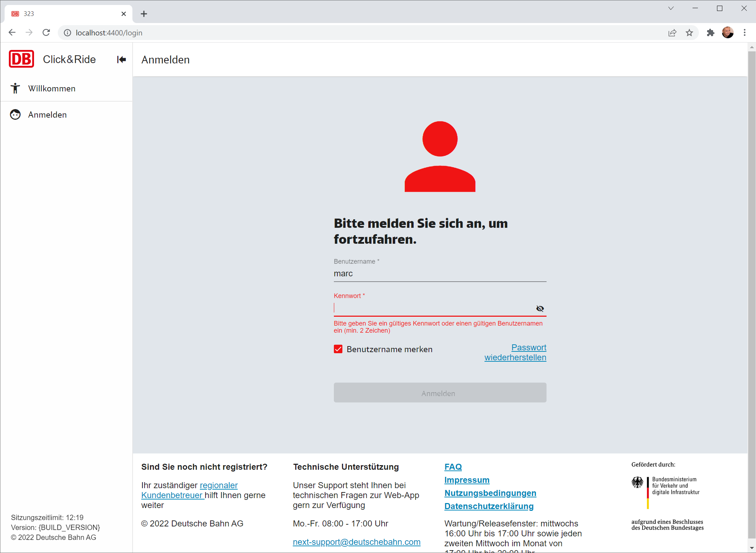
Task: Click the share page icon in address bar
Action: click(672, 33)
